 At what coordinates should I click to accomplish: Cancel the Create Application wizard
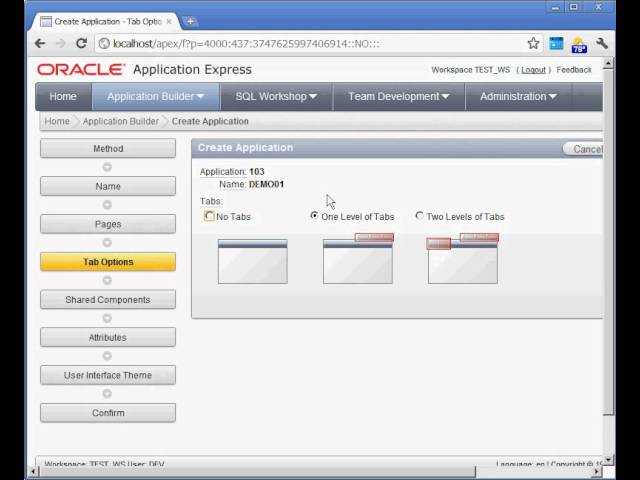[584, 149]
